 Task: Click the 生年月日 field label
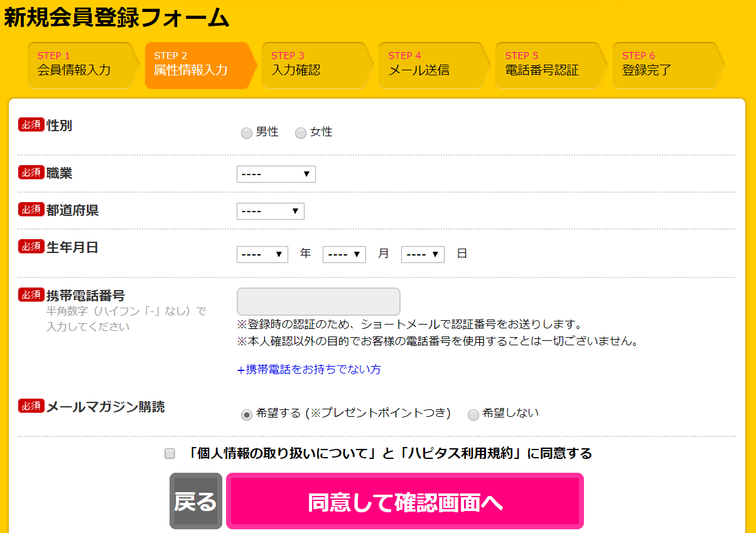73,247
